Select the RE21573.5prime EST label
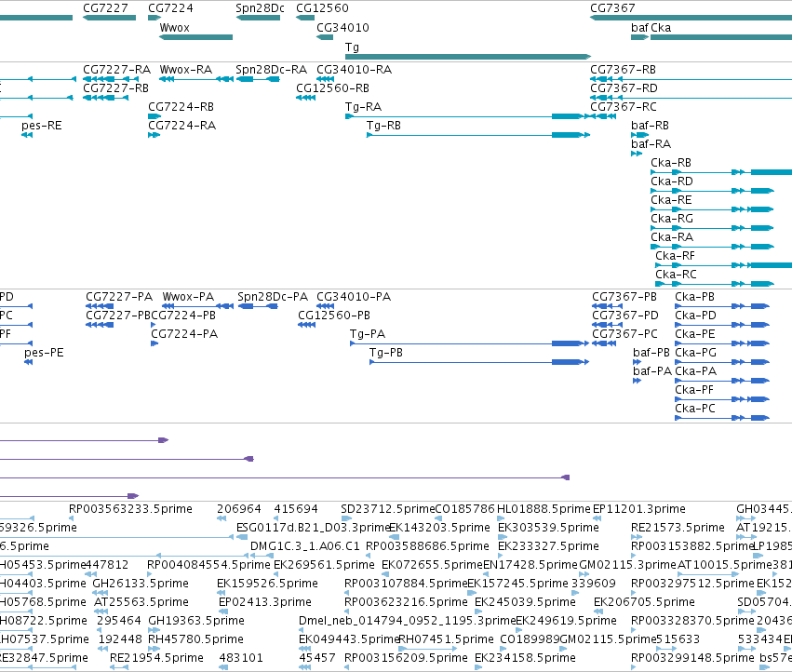The height and width of the screenshot is (672, 792). [678, 528]
